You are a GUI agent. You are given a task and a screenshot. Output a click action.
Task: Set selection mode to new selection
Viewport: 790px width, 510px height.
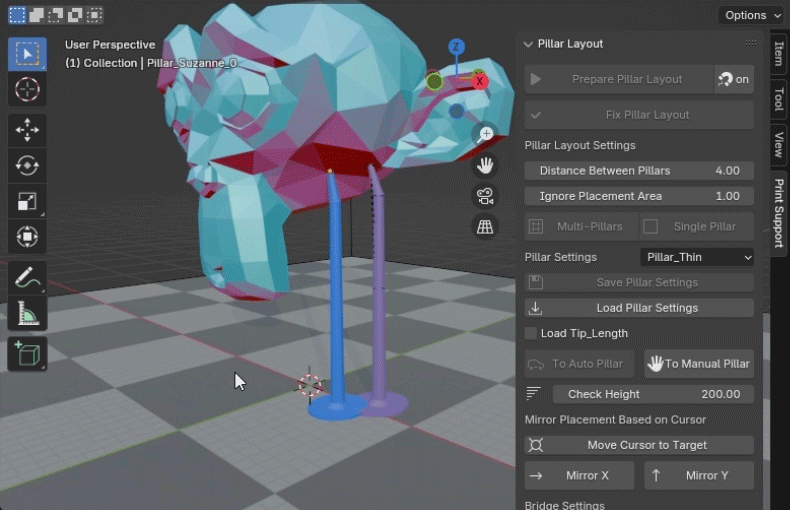[x=17, y=15]
